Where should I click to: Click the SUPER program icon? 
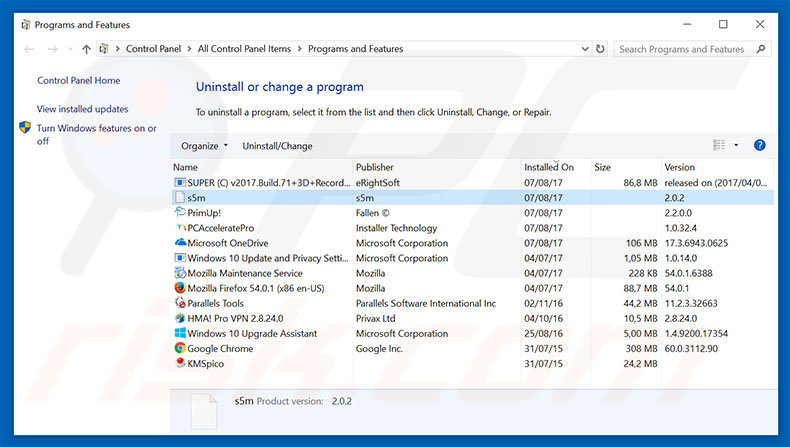point(180,182)
